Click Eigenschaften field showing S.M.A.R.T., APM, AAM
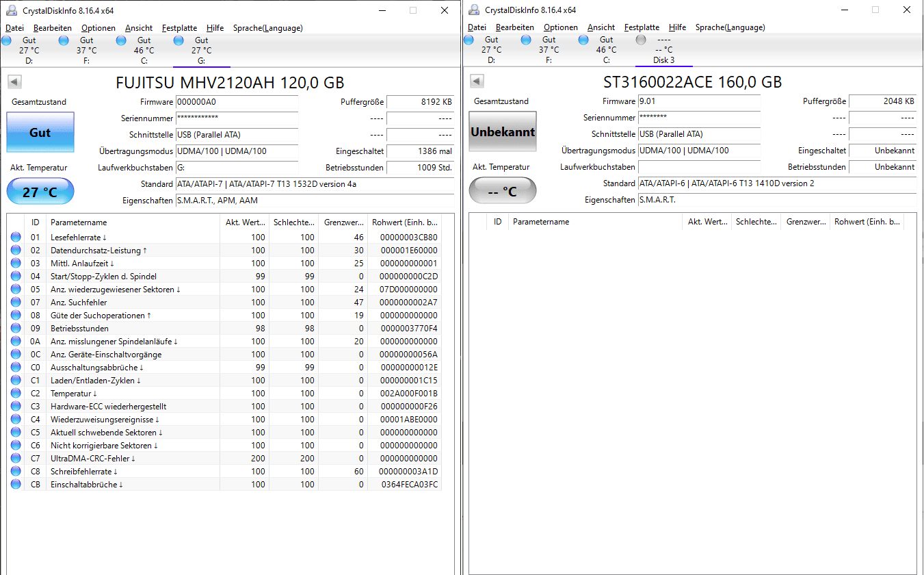924x575 pixels. point(315,201)
